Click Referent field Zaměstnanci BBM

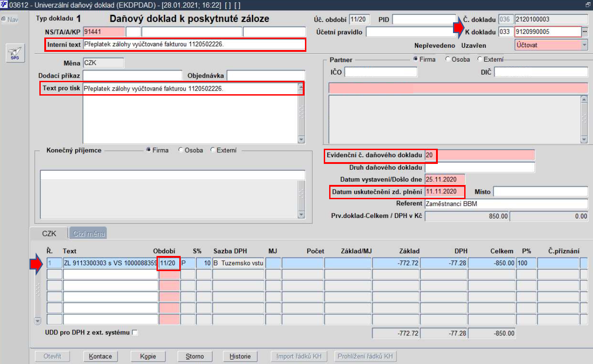506,204
